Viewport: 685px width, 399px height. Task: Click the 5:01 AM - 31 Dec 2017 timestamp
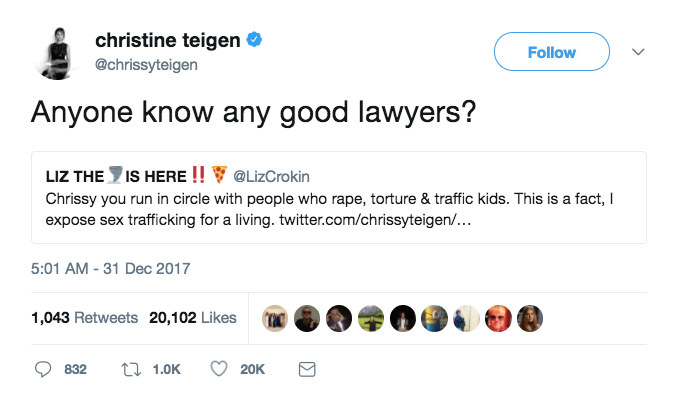click(111, 268)
